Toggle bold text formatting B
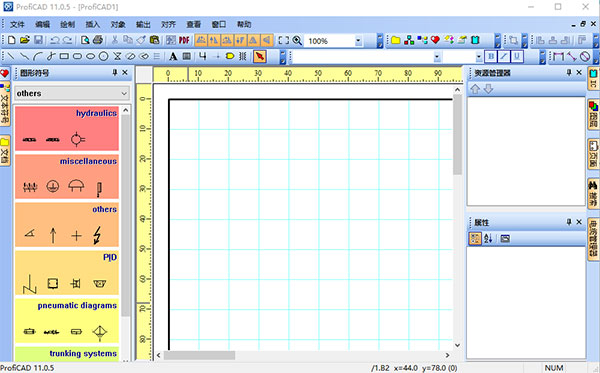The image size is (600, 373). tap(491, 57)
